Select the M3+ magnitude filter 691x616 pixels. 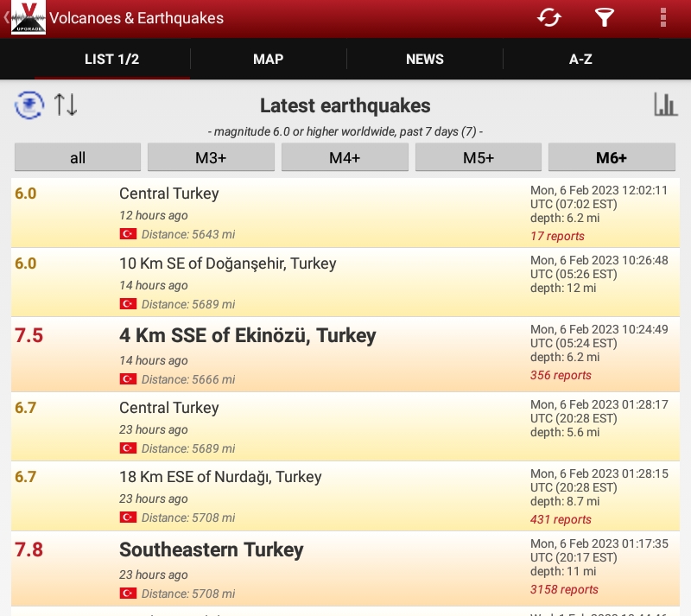211,158
